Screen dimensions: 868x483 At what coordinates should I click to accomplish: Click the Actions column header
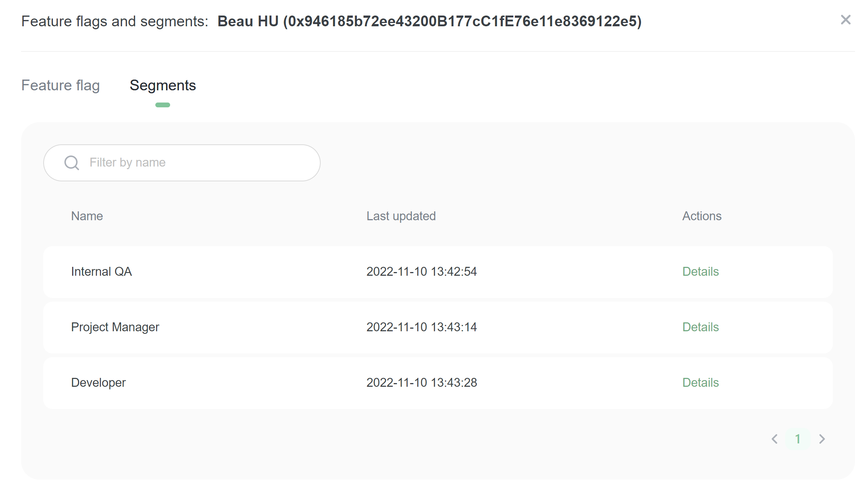pyautogui.click(x=702, y=216)
